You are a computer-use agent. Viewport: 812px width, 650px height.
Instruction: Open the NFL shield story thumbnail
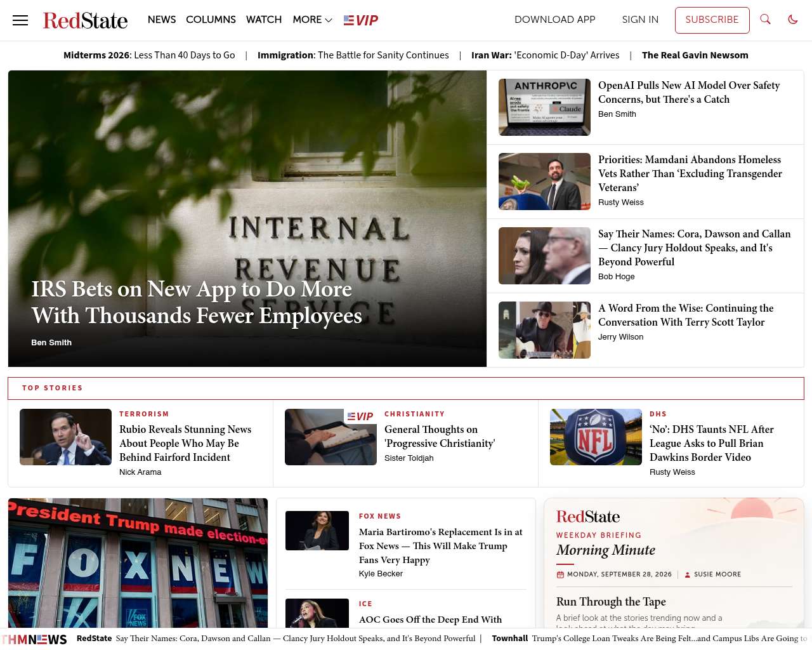[x=596, y=437]
